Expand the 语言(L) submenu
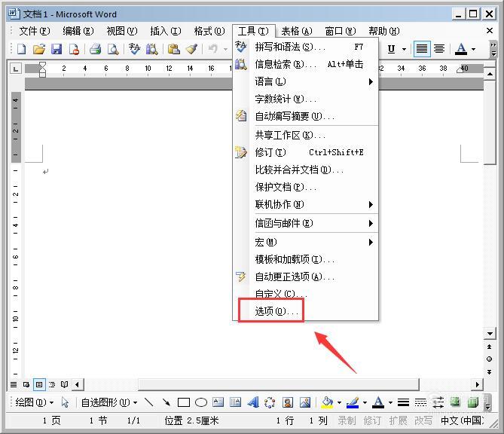The image size is (504, 434). [305, 81]
